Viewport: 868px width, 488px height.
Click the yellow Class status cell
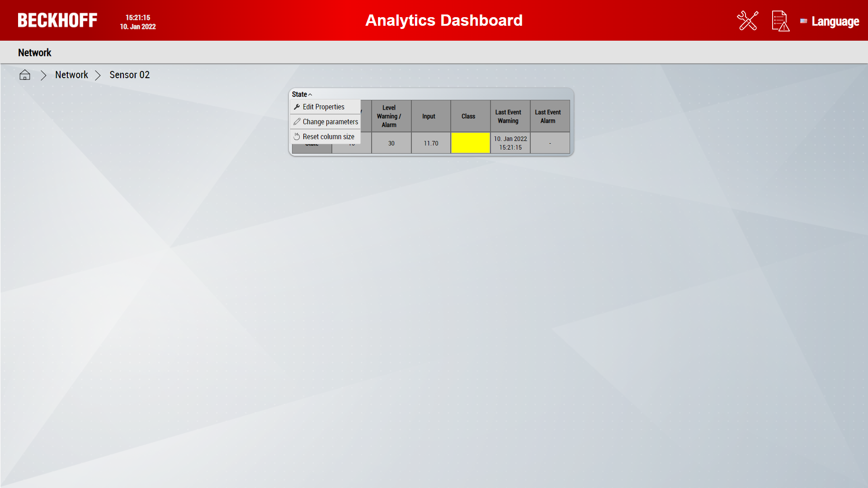471,143
